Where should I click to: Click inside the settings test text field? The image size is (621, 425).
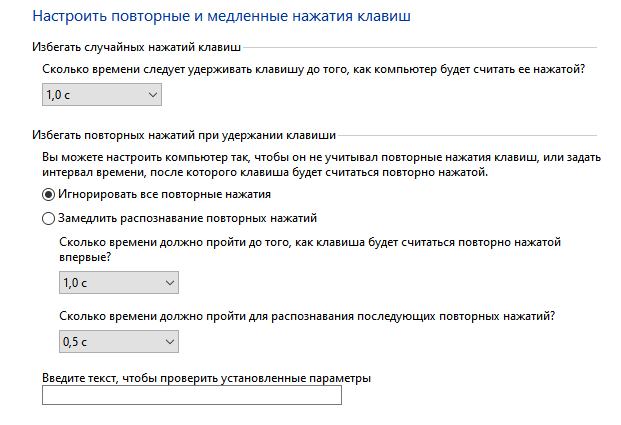[191, 396]
